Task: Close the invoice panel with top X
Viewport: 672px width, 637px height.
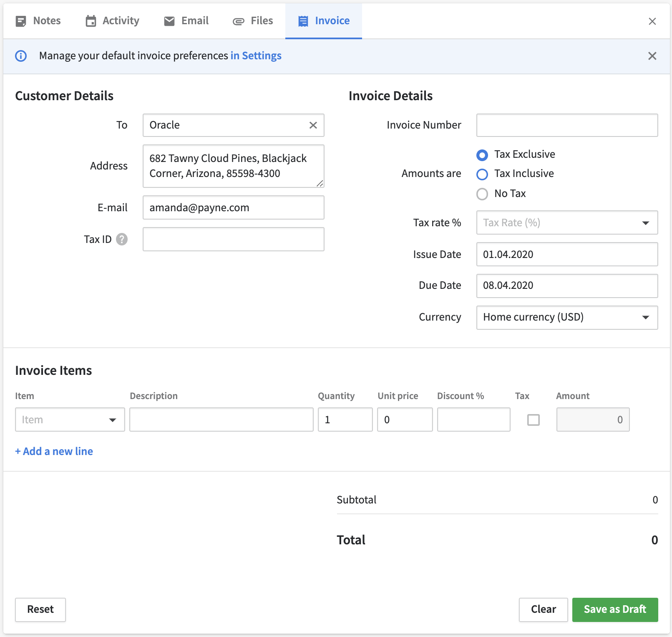Action: tap(652, 21)
